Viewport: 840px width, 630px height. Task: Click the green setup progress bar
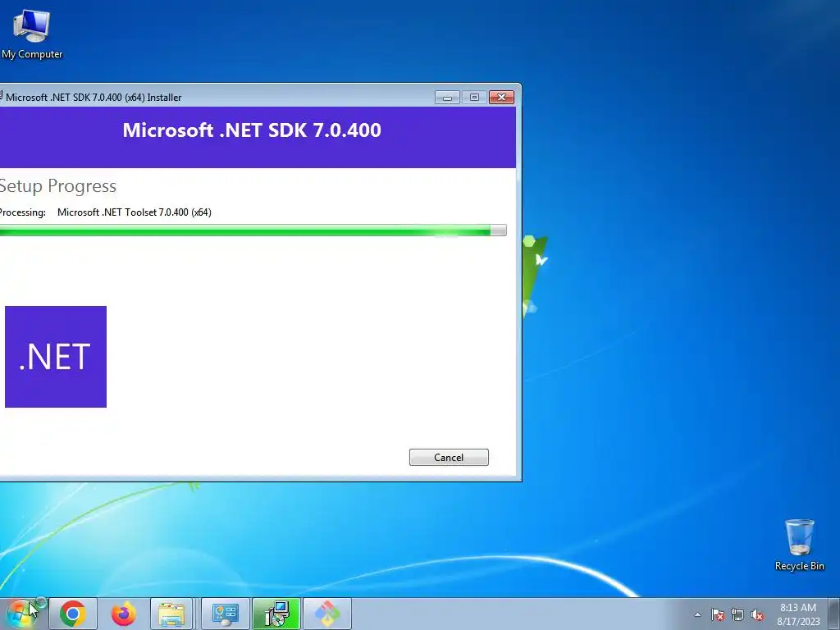pyautogui.click(x=253, y=231)
